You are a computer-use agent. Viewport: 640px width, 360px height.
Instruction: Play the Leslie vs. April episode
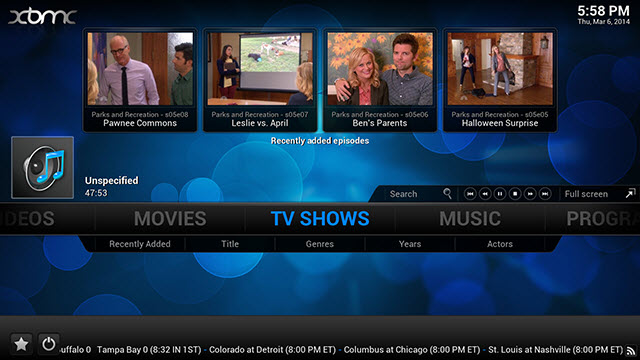(x=260, y=80)
